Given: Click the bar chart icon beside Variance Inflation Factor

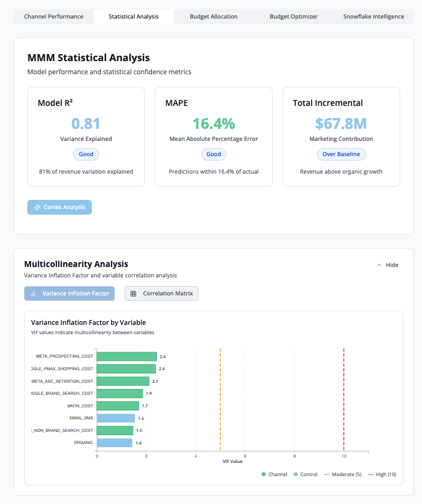Looking at the screenshot, I should (33, 294).
